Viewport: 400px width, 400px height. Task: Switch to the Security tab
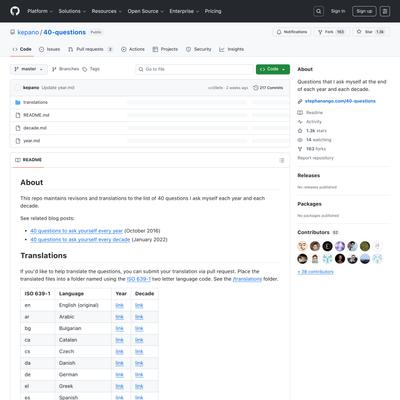click(x=199, y=49)
